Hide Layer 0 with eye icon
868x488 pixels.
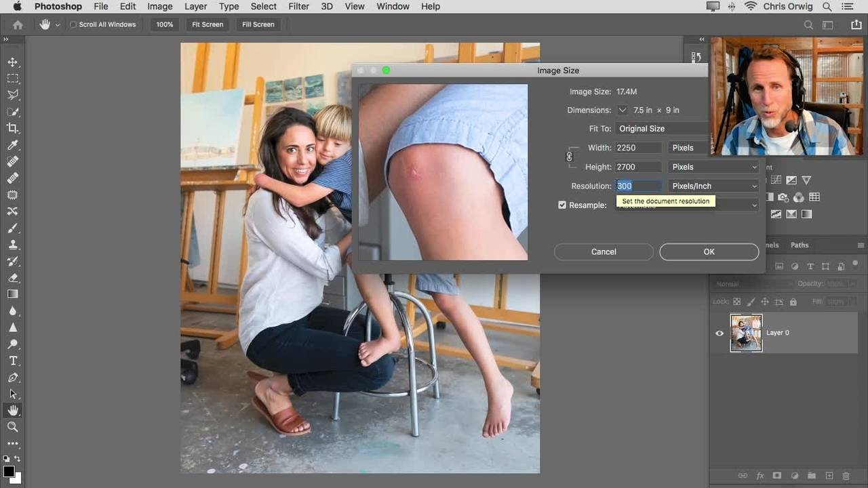click(x=719, y=333)
